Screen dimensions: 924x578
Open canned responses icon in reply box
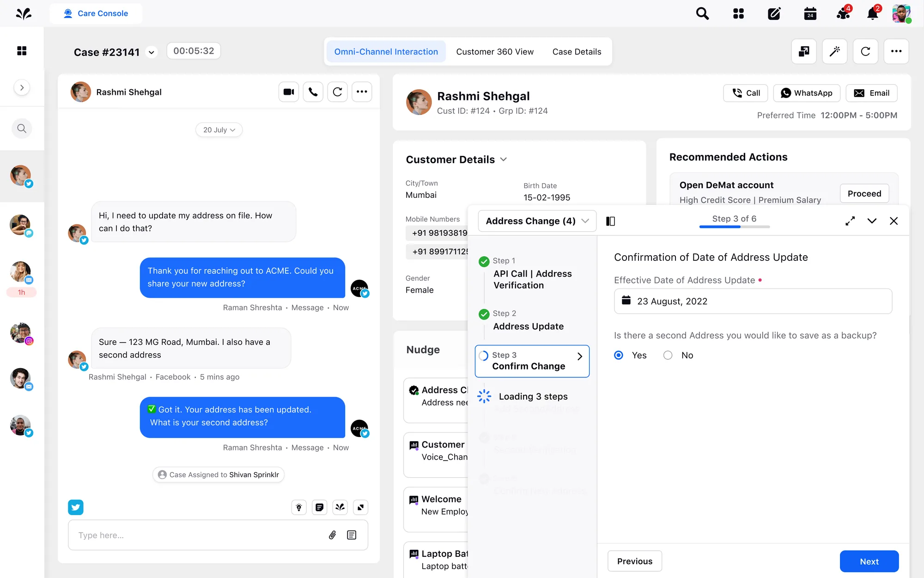352,535
